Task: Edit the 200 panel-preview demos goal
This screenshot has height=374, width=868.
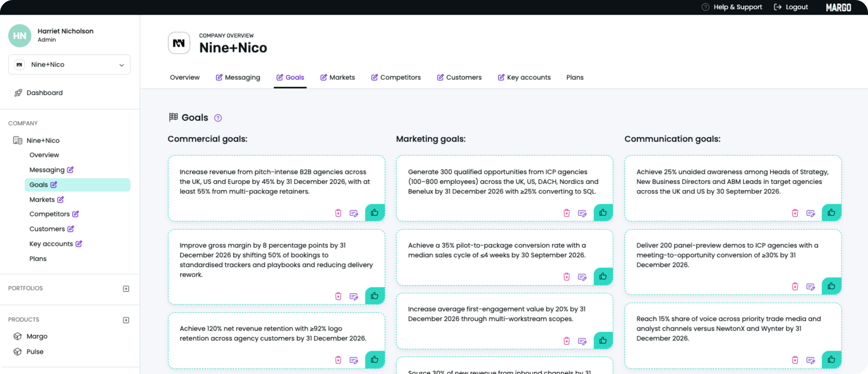Action: (x=811, y=287)
